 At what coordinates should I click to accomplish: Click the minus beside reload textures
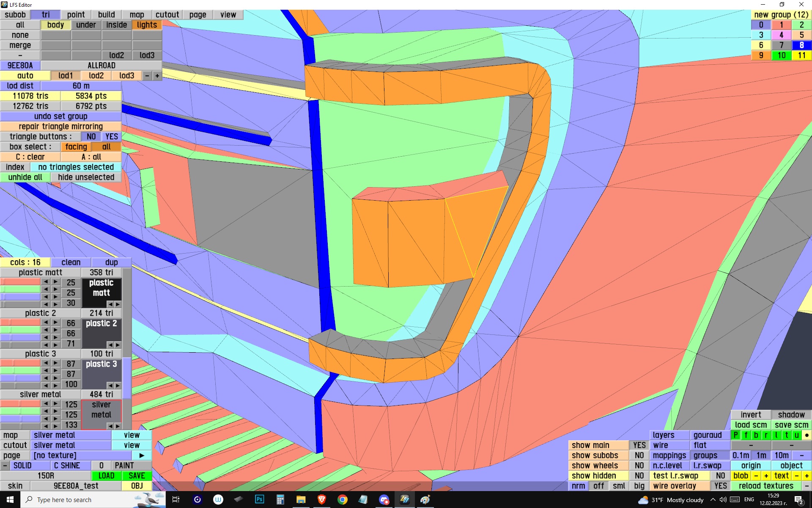coord(807,486)
